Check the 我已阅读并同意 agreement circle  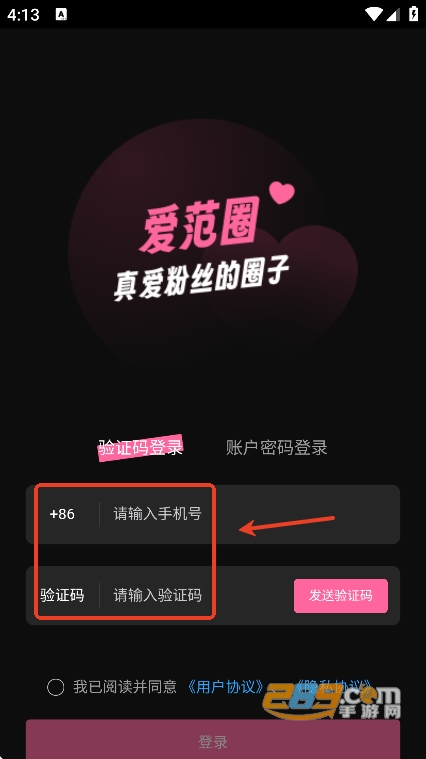(x=55, y=687)
